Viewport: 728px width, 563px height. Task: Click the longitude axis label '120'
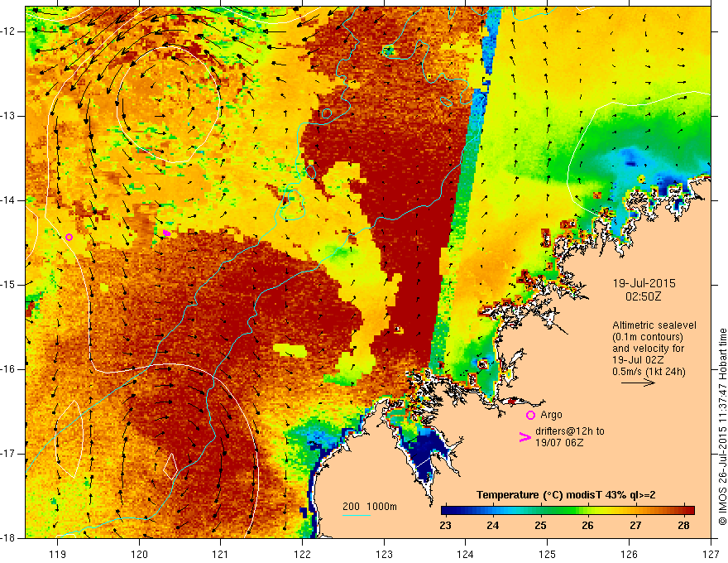point(139,554)
